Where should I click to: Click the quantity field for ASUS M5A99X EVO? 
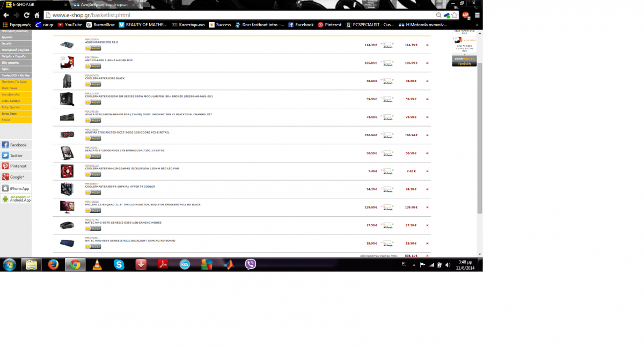(x=387, y=44)
